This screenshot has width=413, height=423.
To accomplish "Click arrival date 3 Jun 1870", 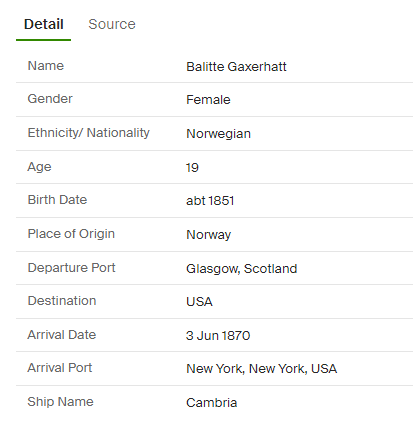I will [218, 335].
